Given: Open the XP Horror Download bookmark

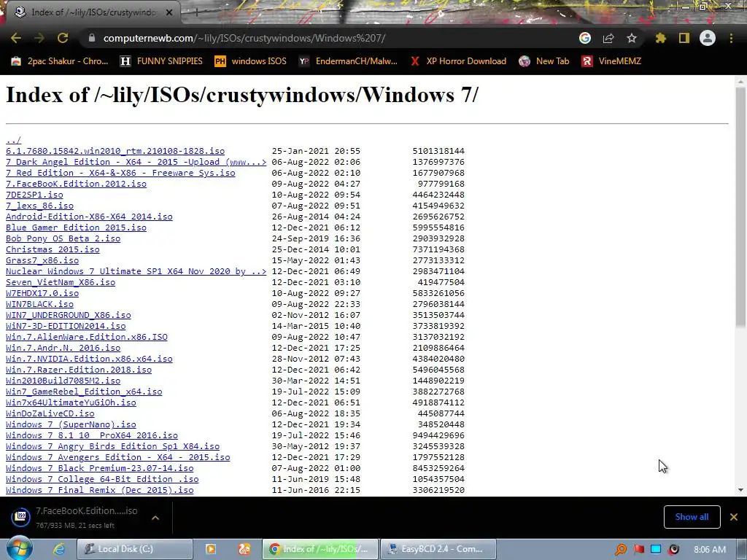Looking at the screenshot, I should pyautogui.click(x=458, y=61).
